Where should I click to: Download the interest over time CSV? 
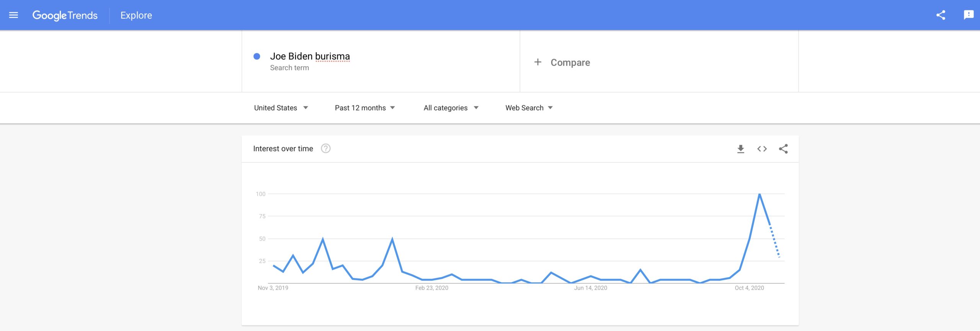741,149
